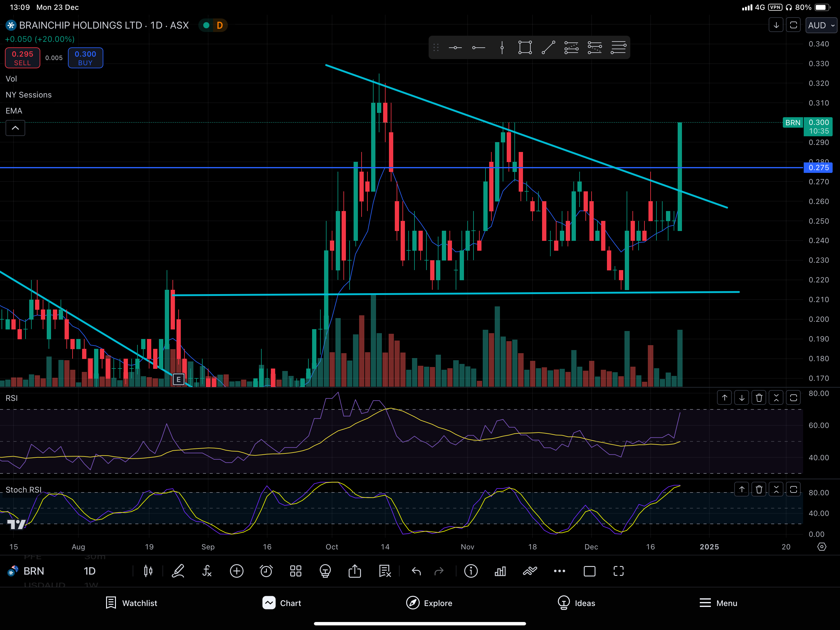Activate the pencil drawing mode icon
The width and height of the screenshot is (840, 630).
coord(178,571)
